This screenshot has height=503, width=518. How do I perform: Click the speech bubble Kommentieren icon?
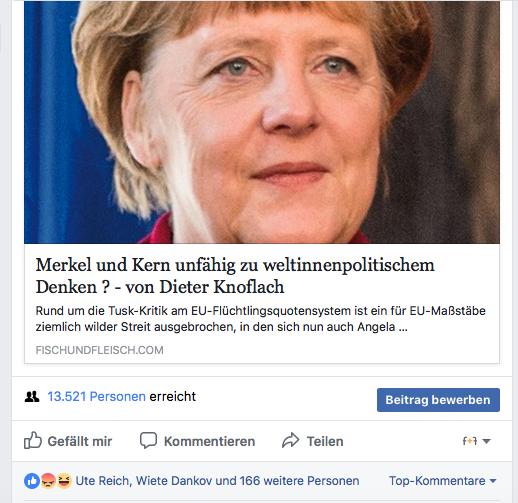[148, 440]
